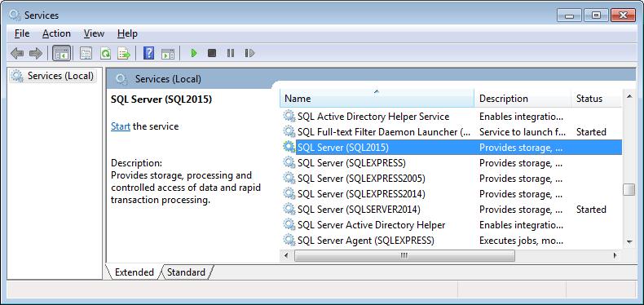644x305 pixels.
Task: Toggle Show/Hide Console Tree toolbar button
Action: 62,53
